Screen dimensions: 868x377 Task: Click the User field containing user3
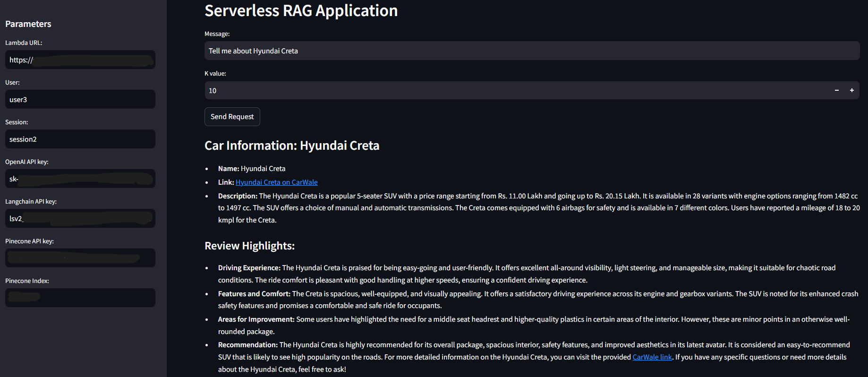click(80, 99)
